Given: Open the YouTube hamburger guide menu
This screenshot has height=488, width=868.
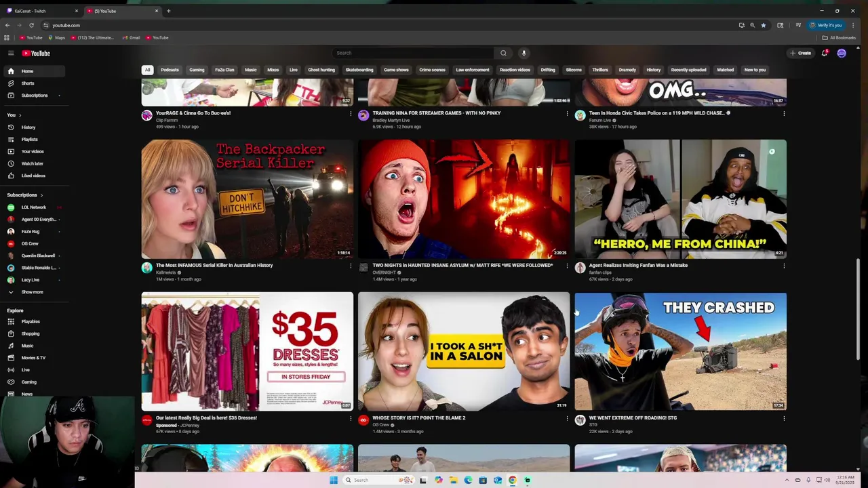Looking at the screenshot, I should tap(11, 53).
